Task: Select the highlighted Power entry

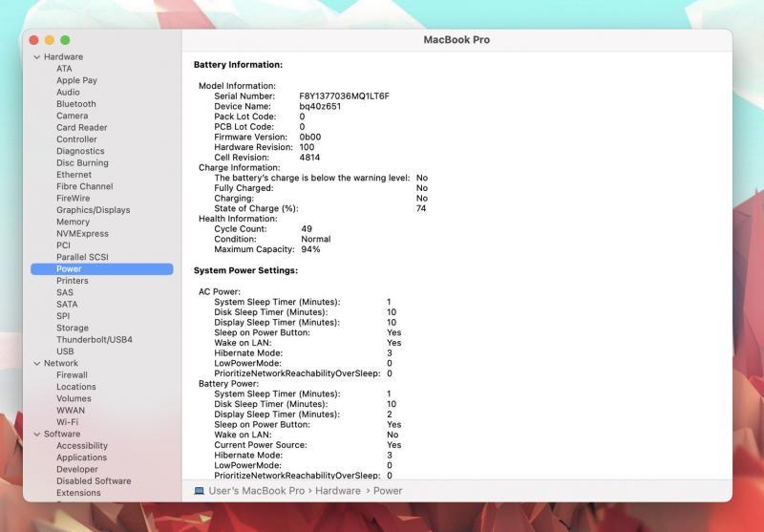Action: (x=102, y=269)
